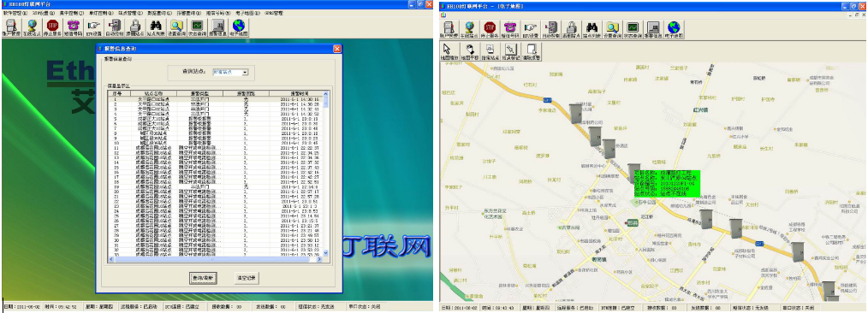Click the Query/Refresh button in dialog
The width and height of the screenshot is (868, 313).
[x=204, y=278]
